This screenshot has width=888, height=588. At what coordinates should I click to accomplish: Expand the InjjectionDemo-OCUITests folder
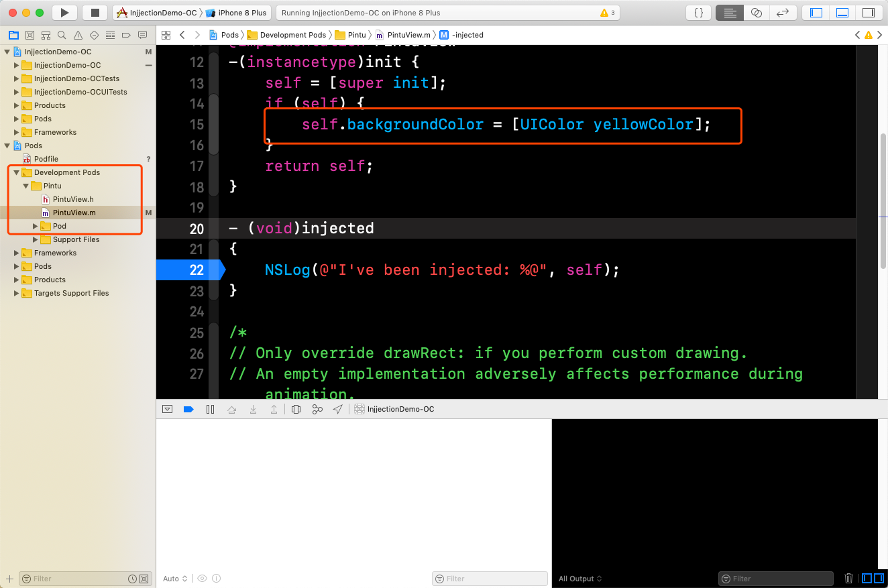17,92
